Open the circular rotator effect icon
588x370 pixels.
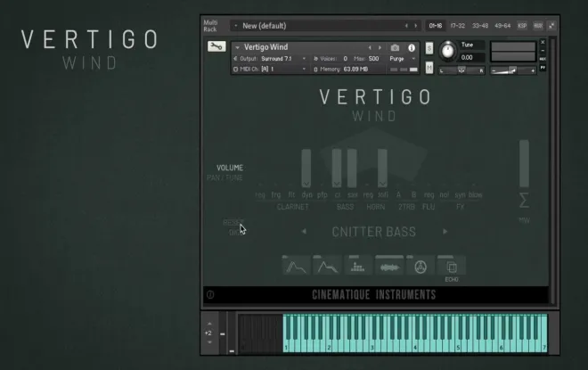click(x=421, y=266)
